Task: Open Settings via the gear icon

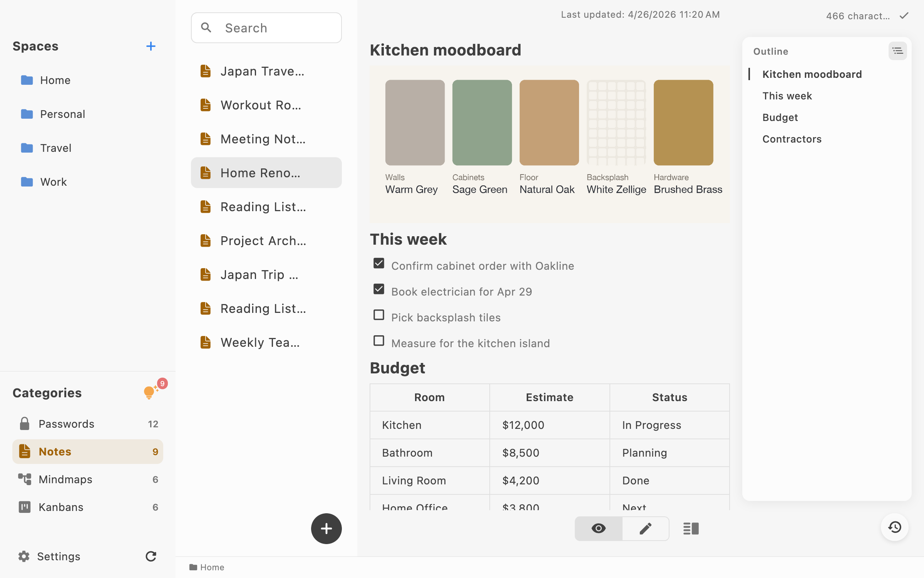Action: [x=24, y=556]
